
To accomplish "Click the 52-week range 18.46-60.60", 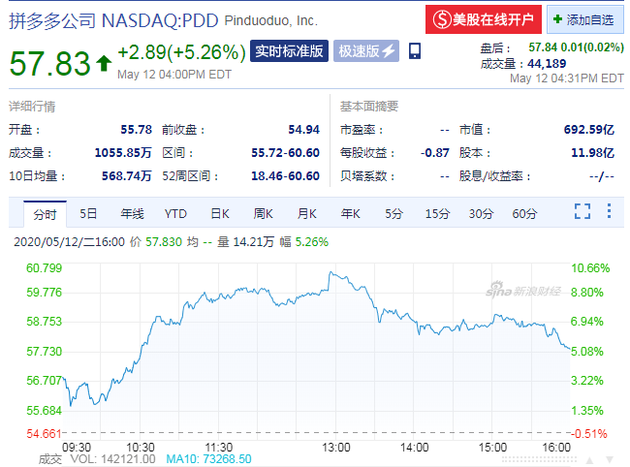I will (285, 176).
